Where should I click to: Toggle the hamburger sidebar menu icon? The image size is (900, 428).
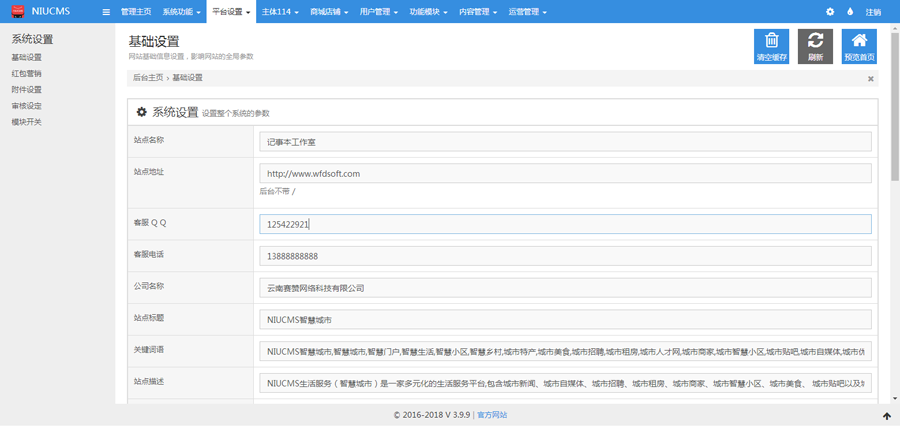pos(106,12)
